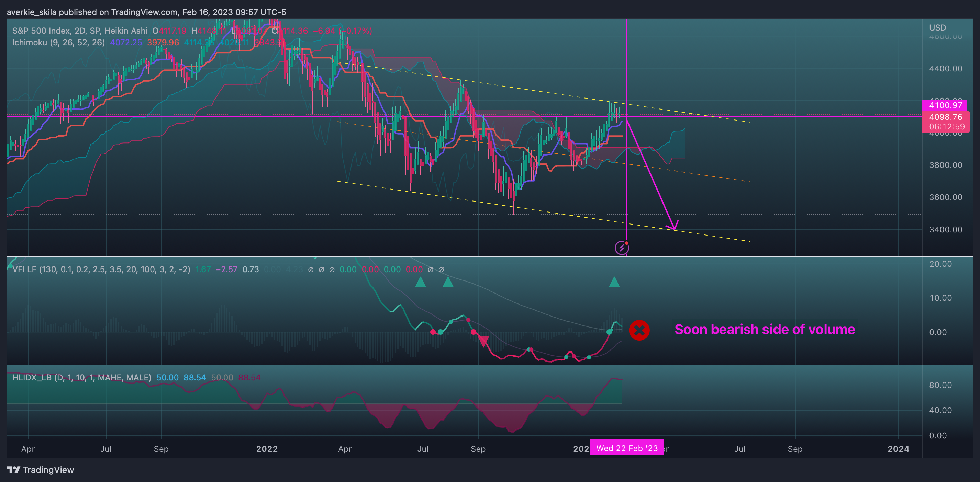Click the 10.00 label on VFI axis

[x=940, y=298]
